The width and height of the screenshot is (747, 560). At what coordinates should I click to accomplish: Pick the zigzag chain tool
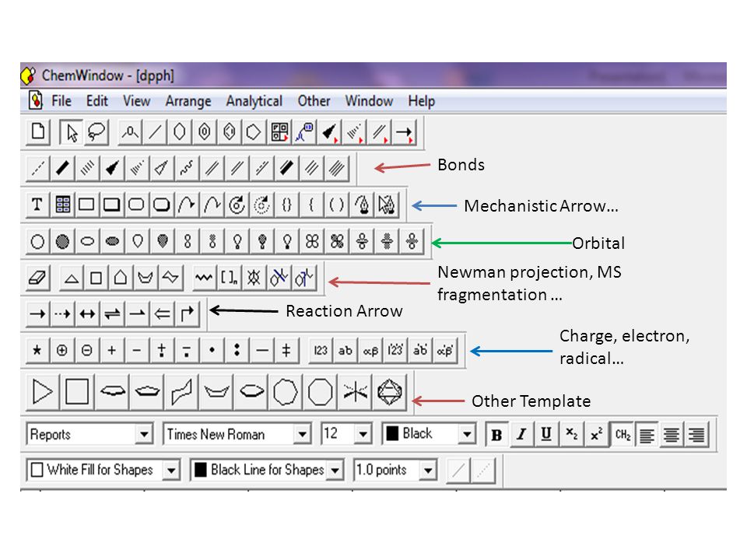tap(204, 277)
